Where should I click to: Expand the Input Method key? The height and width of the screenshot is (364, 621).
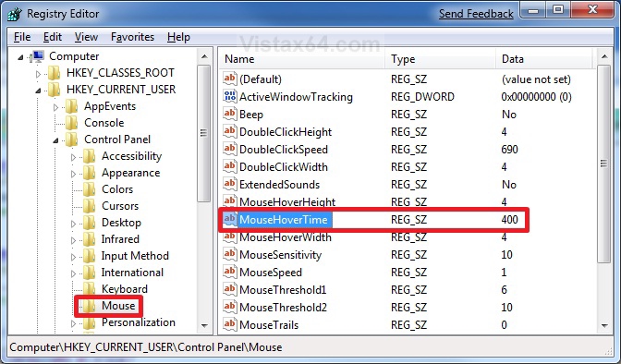click(73, 257)
